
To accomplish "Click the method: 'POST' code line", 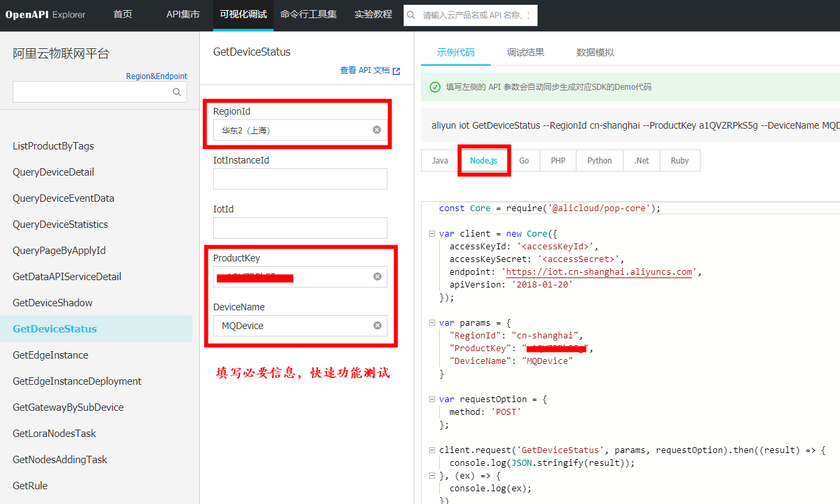I will (485, 412).
